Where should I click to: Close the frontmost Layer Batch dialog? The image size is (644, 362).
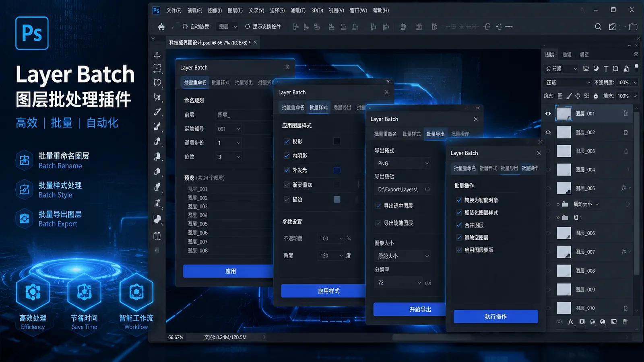coord(539,153)
